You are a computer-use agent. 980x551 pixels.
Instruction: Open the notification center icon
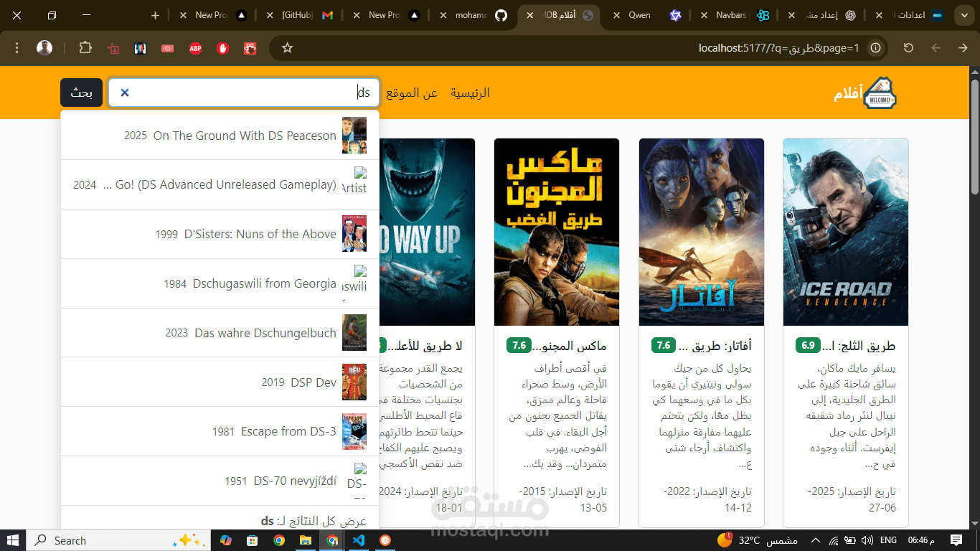coord(956,540)
